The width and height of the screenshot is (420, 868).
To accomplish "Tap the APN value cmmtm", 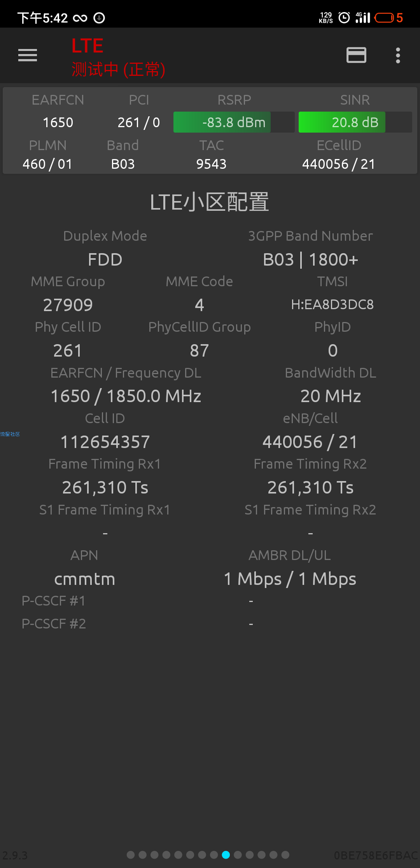I will (85, 579).
